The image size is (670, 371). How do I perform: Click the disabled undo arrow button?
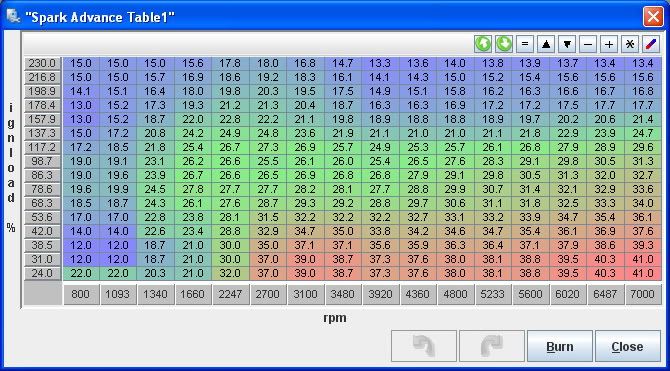coord(424,346)
